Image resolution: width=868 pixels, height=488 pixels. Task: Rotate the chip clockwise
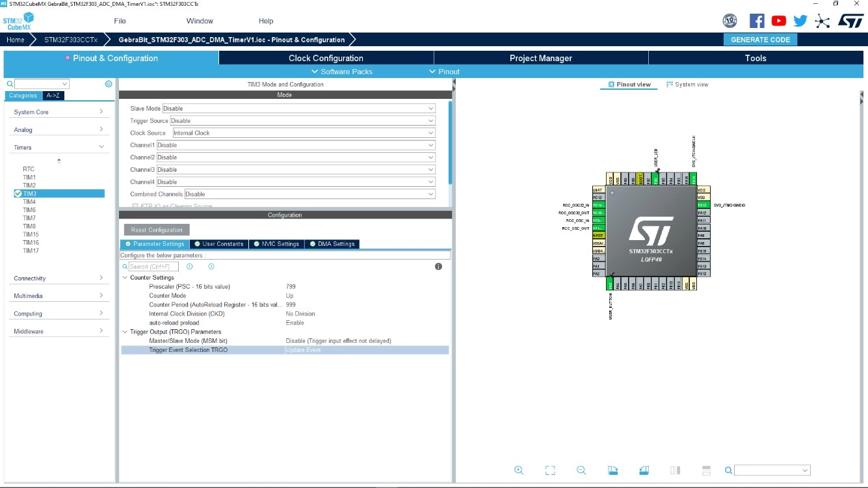(612, 470)
